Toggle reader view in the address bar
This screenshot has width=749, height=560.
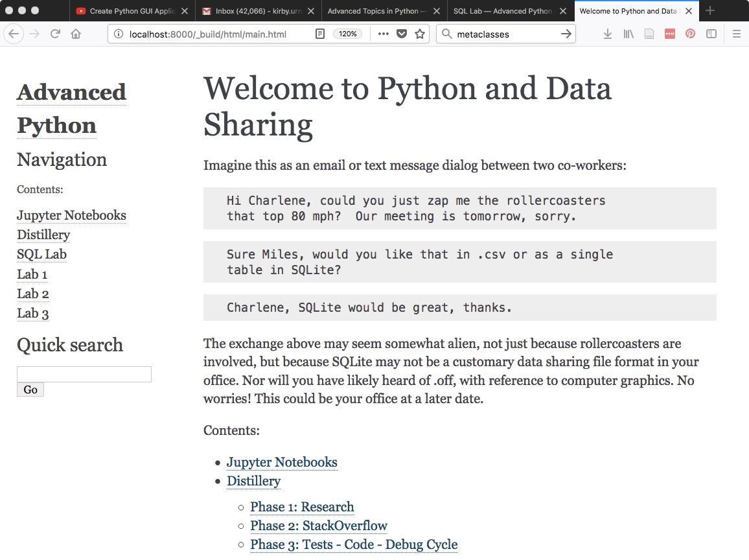point(320,34)
